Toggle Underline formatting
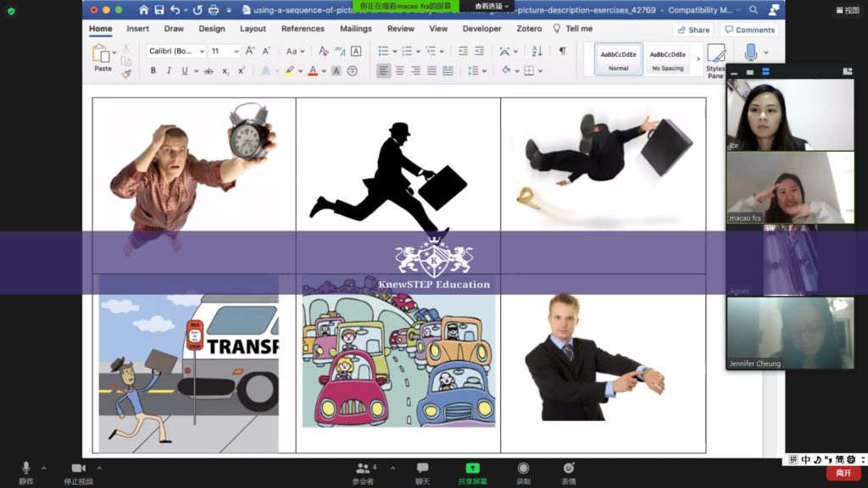This screenshot has height=488, width=868. (184, 71)
